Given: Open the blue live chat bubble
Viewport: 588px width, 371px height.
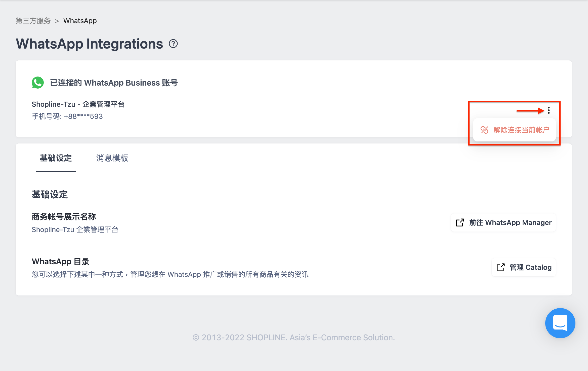Looking at the screenshot, I should pyautogui.click(x=560, y=323).
